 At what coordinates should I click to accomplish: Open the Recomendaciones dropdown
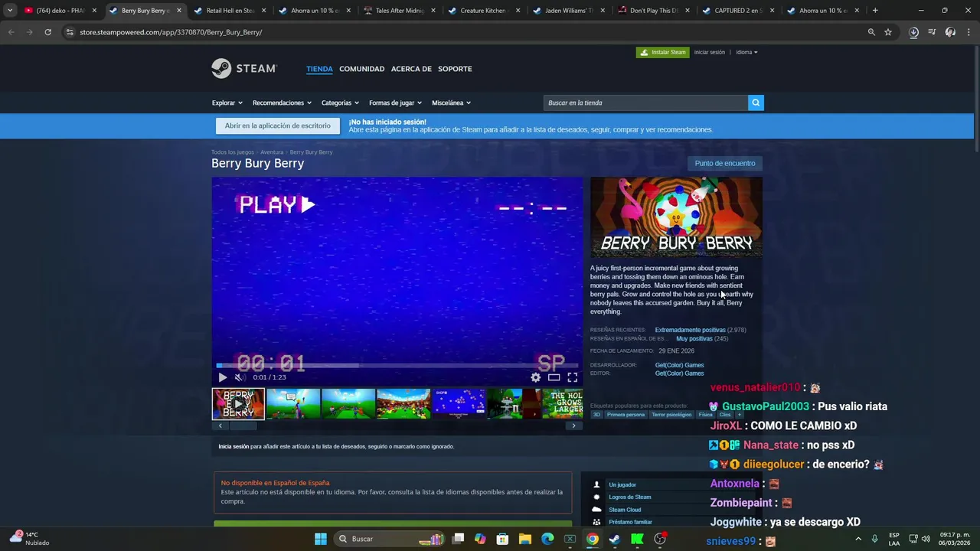pyautogui.click(x=282, y=103)
